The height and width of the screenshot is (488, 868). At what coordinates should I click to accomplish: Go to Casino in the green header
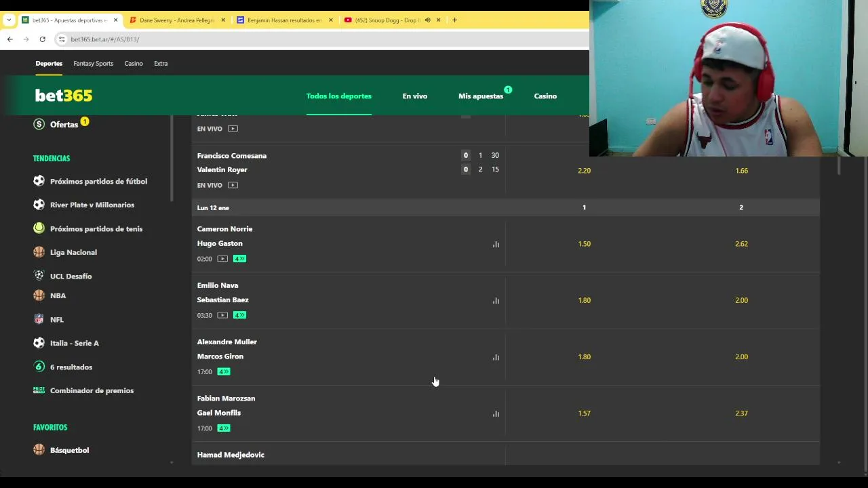pyautogui.click(x=545, y=96)
